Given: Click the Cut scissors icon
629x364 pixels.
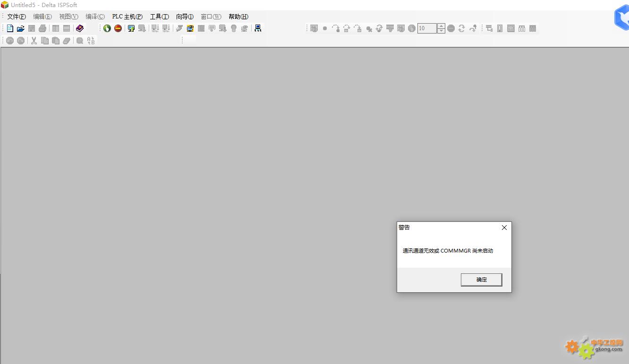Looking at the screenshot, I should 34,41.
